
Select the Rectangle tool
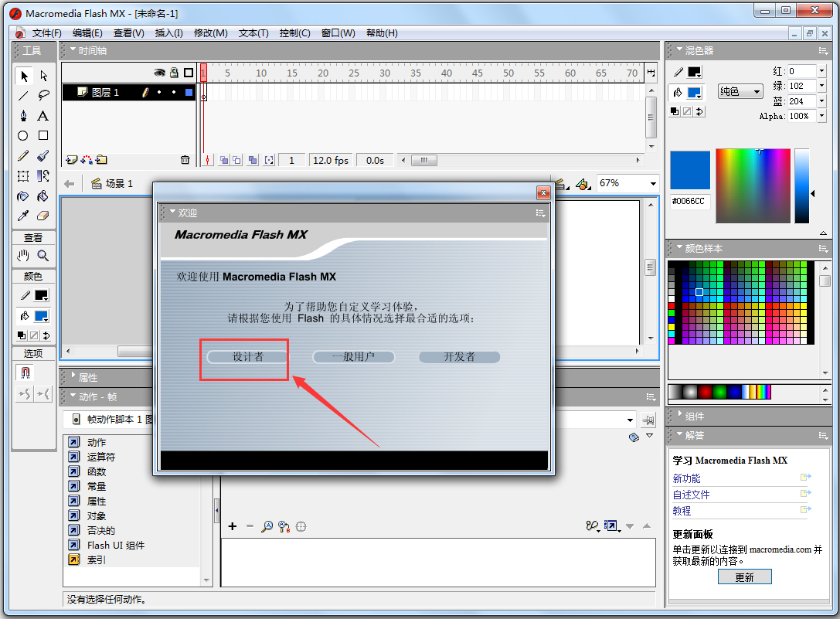[x=43, y=135]
